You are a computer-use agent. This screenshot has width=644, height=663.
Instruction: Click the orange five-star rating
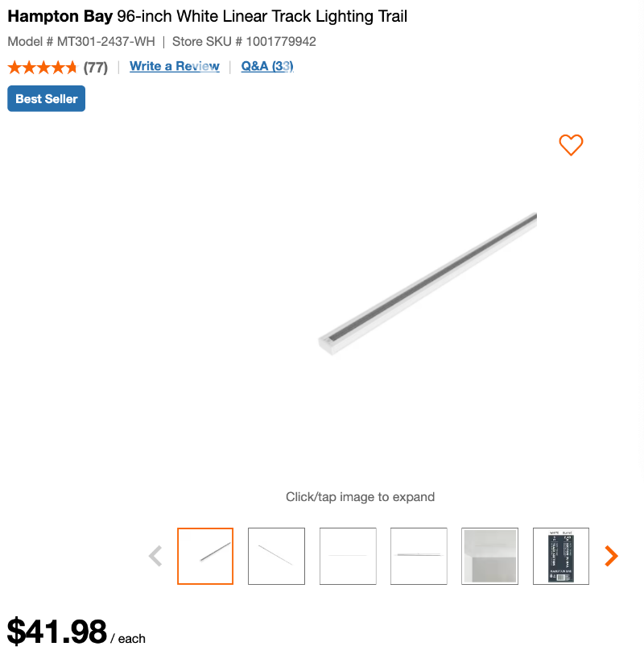[42, 67]
